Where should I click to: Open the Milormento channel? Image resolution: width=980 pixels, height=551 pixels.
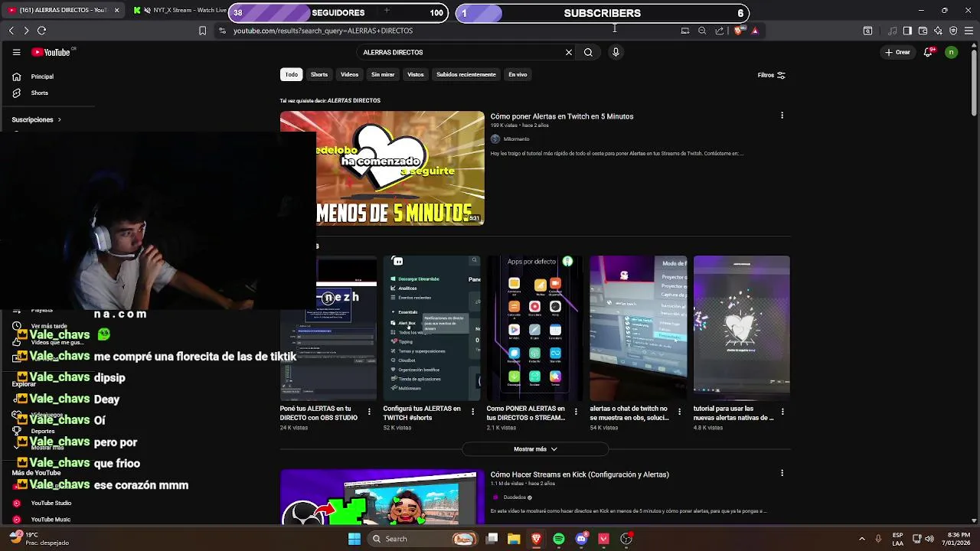[516, 139]
